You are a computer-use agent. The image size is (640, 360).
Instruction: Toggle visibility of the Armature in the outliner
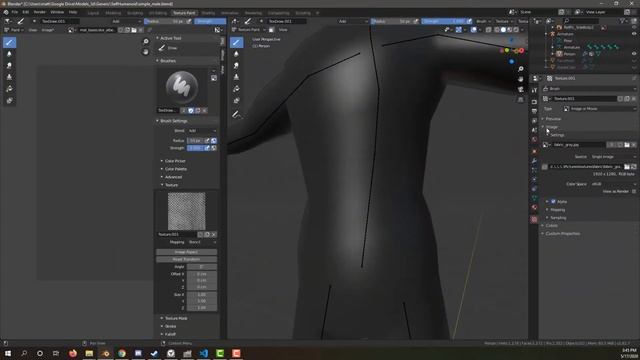(634, 34)
